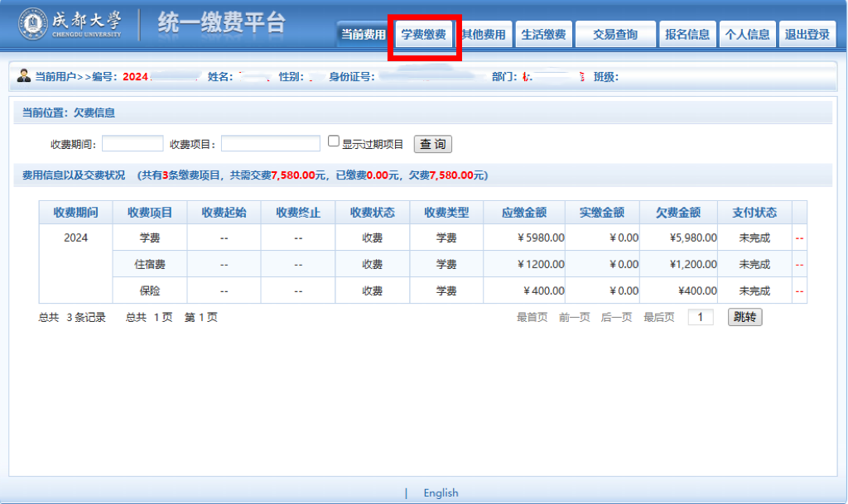This screenshot has width=848, height=504.
Task: Select the 学费 item name cell
Action: coord(150,238)
